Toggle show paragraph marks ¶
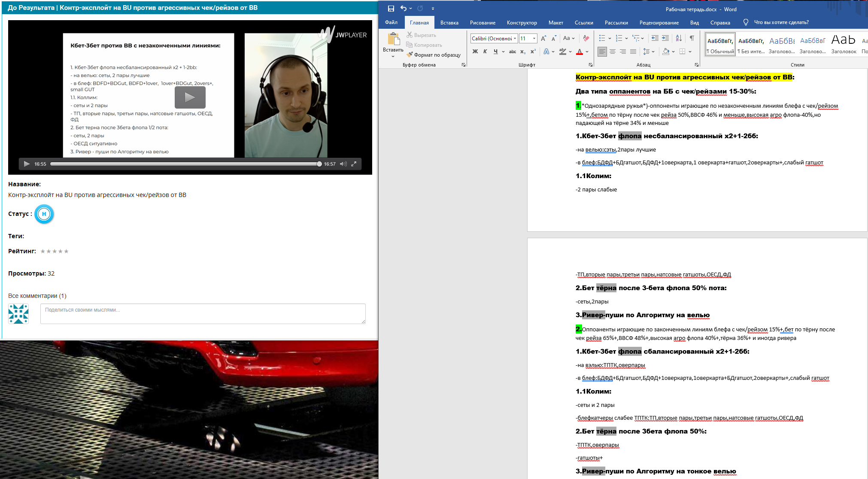 click(x=692, y=38)
